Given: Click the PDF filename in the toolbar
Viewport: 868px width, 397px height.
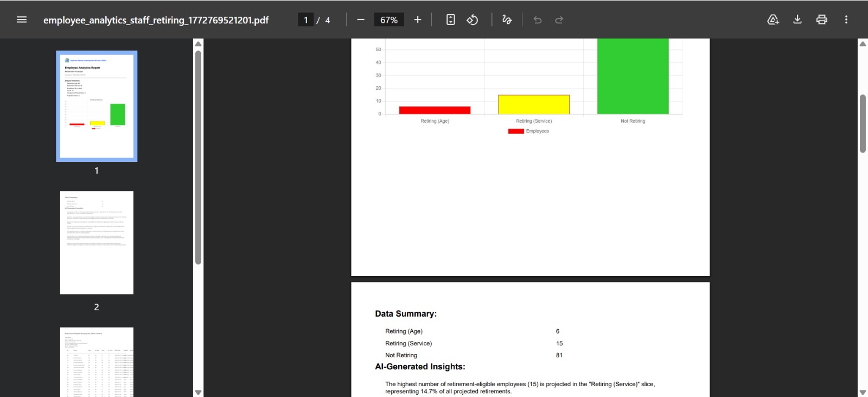Looking at the screenshot, I should coord(156,20).
